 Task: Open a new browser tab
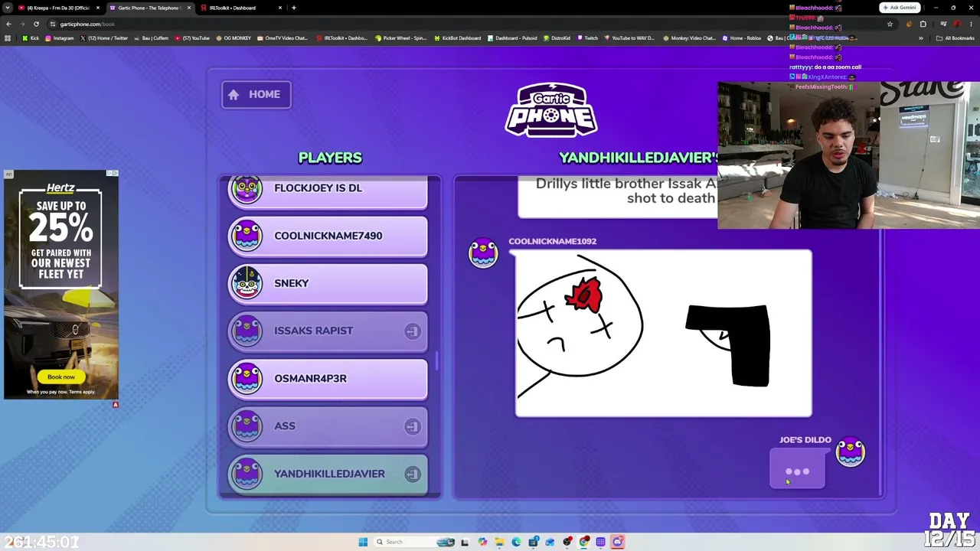click(294, 8)
